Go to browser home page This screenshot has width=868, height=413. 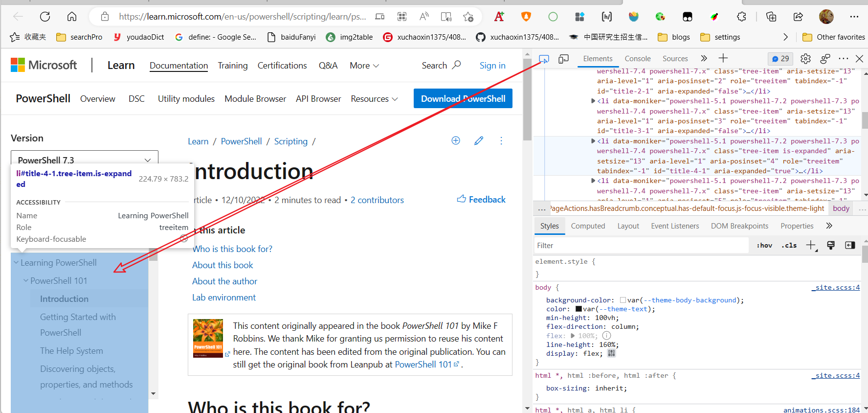[72, 17]
